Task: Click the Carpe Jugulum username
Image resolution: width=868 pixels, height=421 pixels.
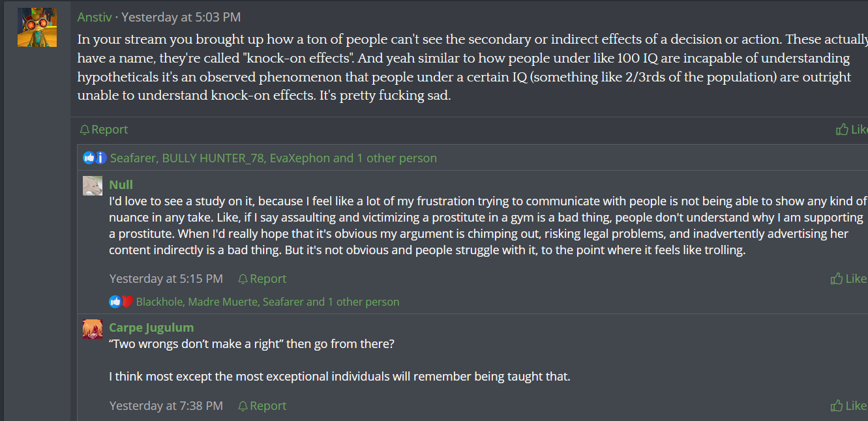Action: click(x=151, y=327)
